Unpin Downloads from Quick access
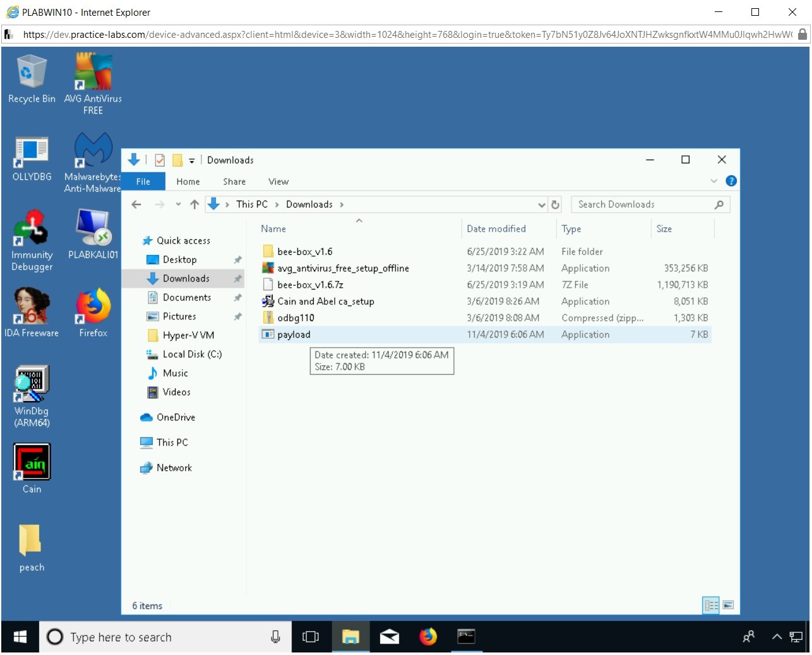This screenshot has width=812, height=655. click(237, 278)
